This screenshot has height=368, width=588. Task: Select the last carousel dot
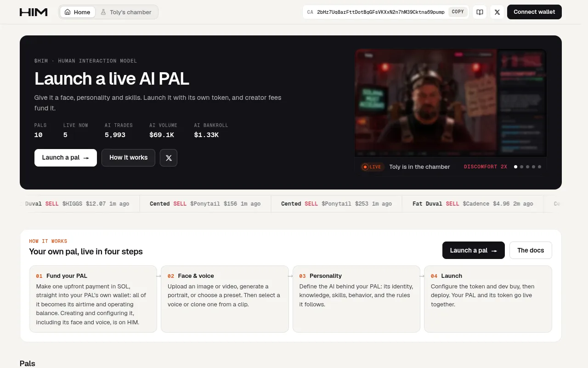(539, 167)
